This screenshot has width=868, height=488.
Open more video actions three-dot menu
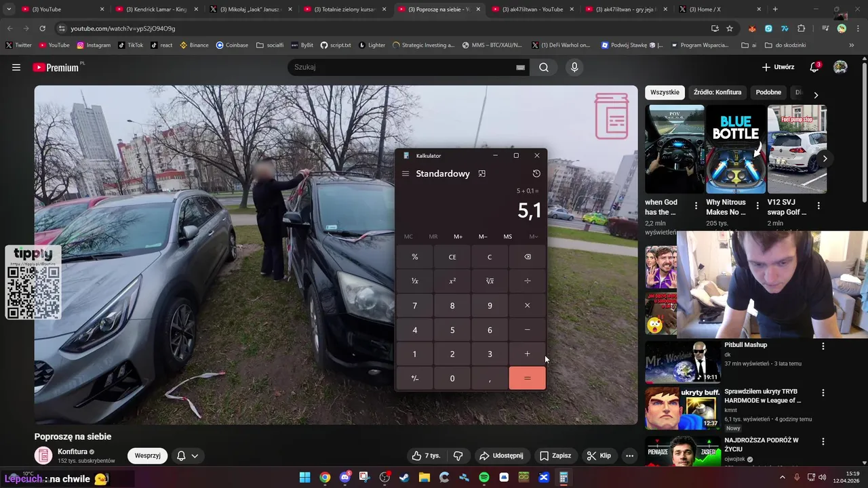coord(629,455)
